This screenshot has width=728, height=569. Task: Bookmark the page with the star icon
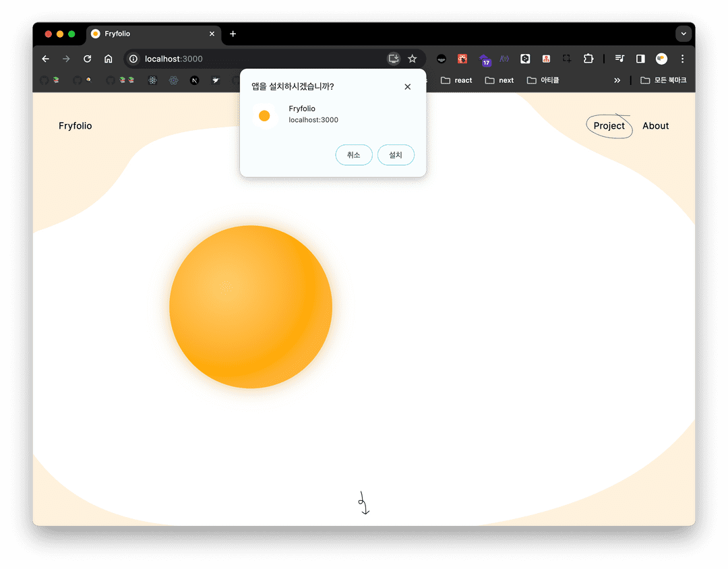pyautogui.click(x=413, y=59)
